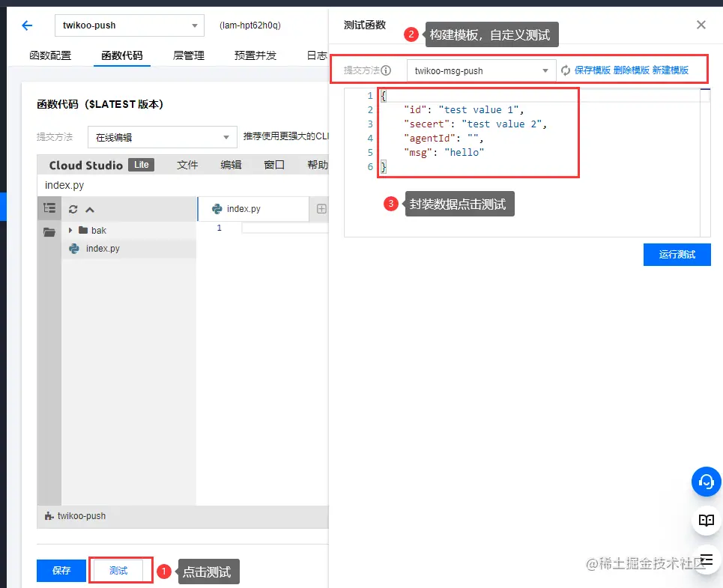Refresh the file explorer

[73, 210]
